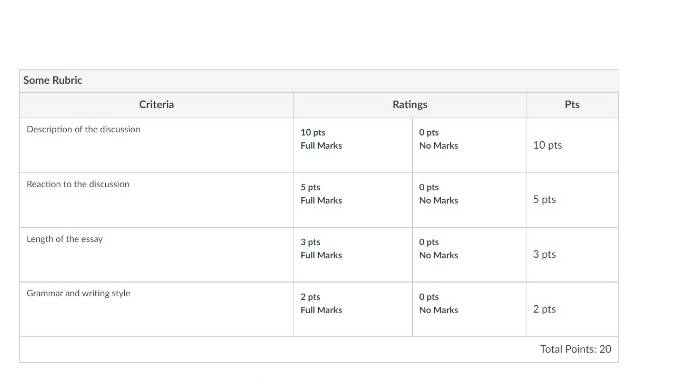Choose 10 pts Full Marks rating
Screen dimensions: 679x380
click(353, 145)
